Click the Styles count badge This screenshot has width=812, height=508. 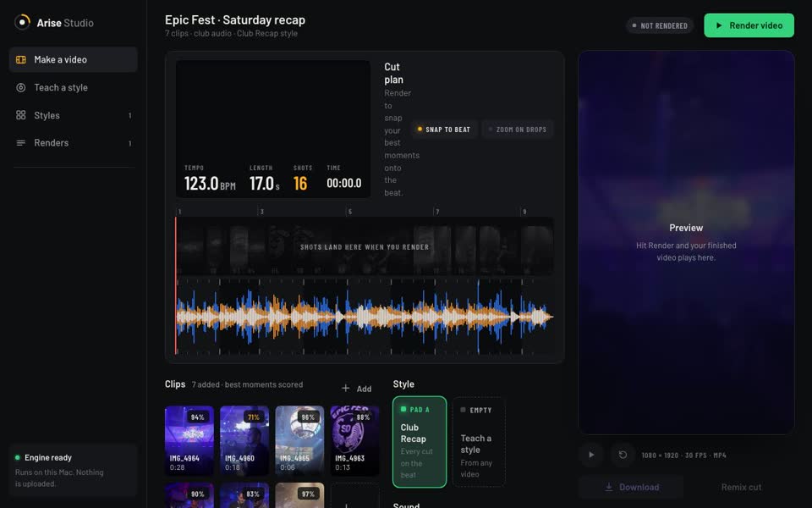click(129, 116)
